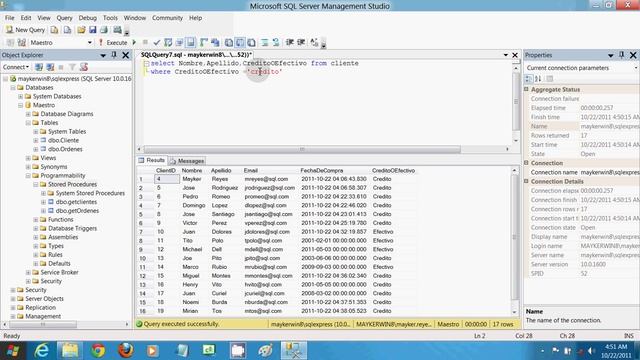The height and width of the screenshot is (360, 640).
Task: Open the Community menu
Action: (167, 18)
